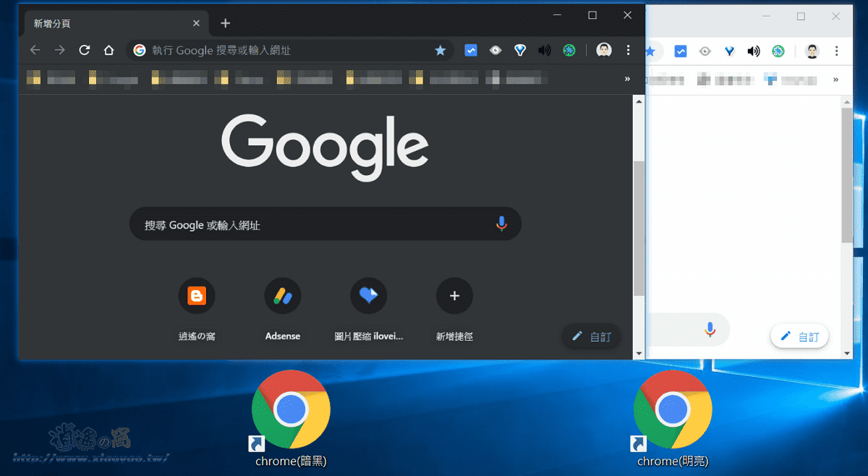Click the scroll up arrow in dark Chrome
This screenshot has width=868, height=476.
(x=639, y=101)
